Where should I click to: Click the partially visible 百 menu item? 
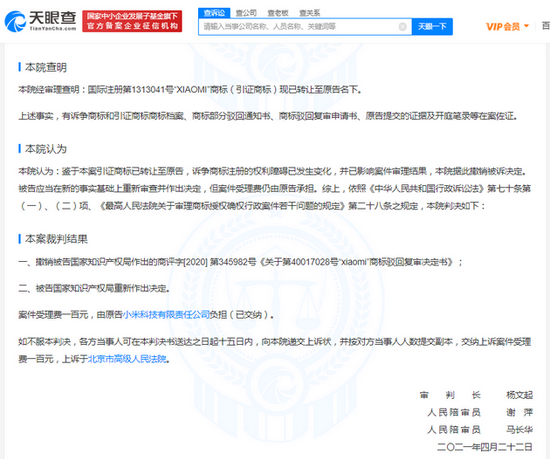click(x=546, y=26)
